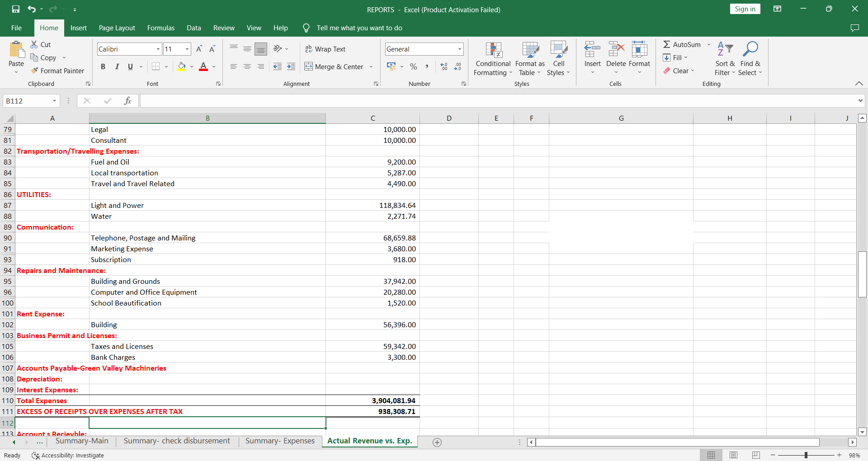
Task: Open the Name Box dropdown
Action: (x=54, y=101)
